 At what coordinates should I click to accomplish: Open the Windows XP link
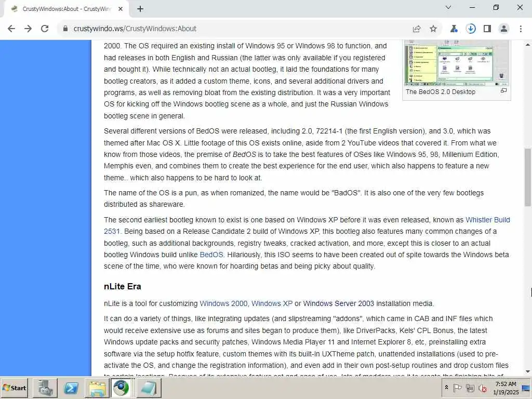(x=272, y=303)
